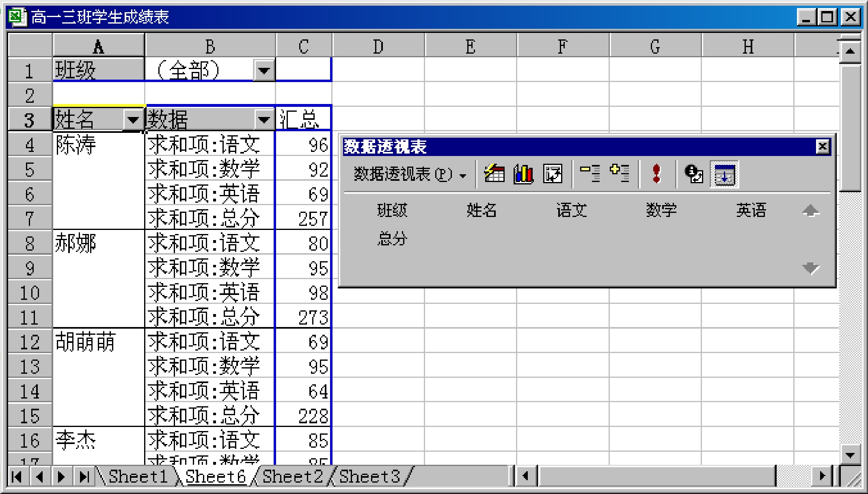Select cell with name 郝娜

99,243
